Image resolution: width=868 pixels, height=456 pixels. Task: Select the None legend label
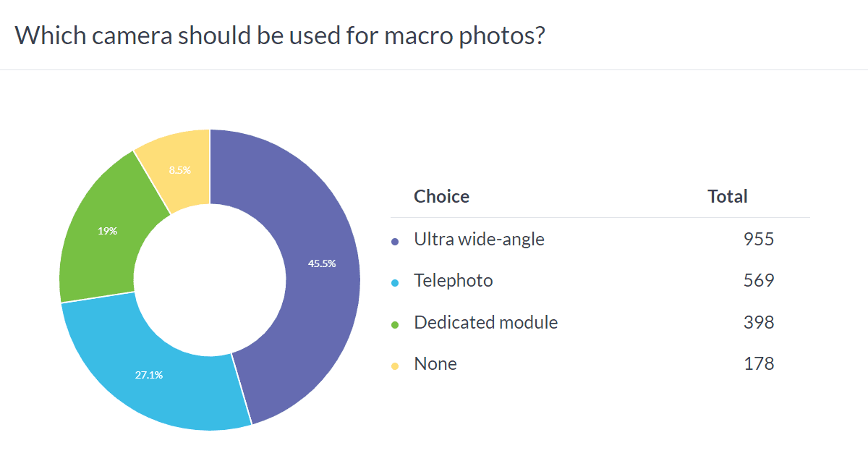tap(435, 364)
